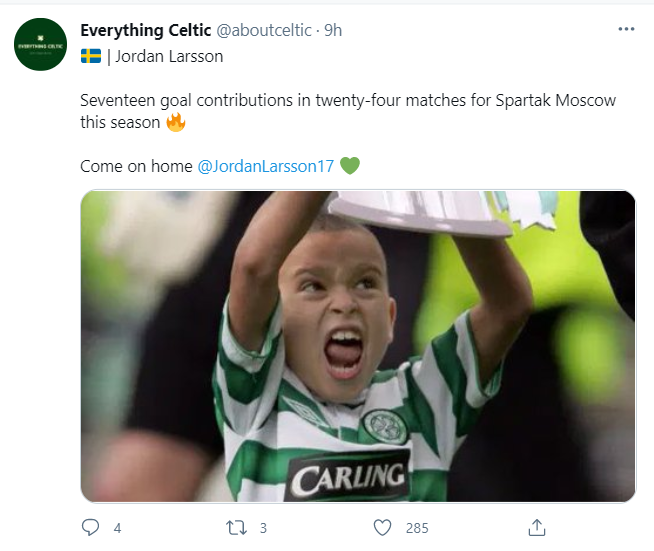Click the retweet count showing 3
Image resolution: width=654 pixels, height=551 pixels.
point(263,528)
